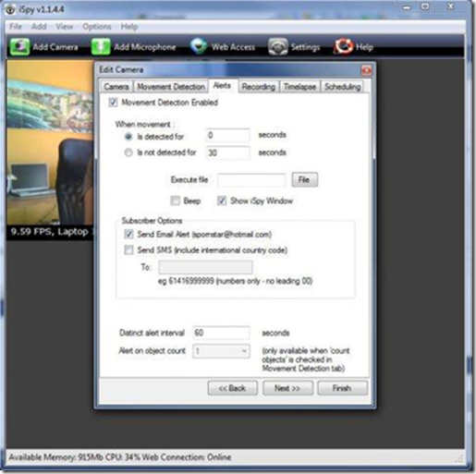Select 'Is not detected for' radio button
Image resolution: width=476 pixels, height=474 pixels.
(128, 152)
